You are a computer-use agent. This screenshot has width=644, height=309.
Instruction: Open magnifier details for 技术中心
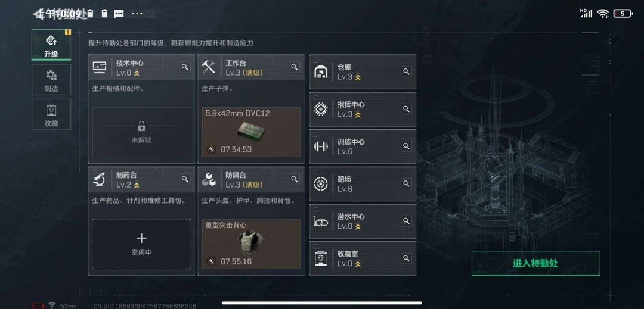tap(185, 67)
